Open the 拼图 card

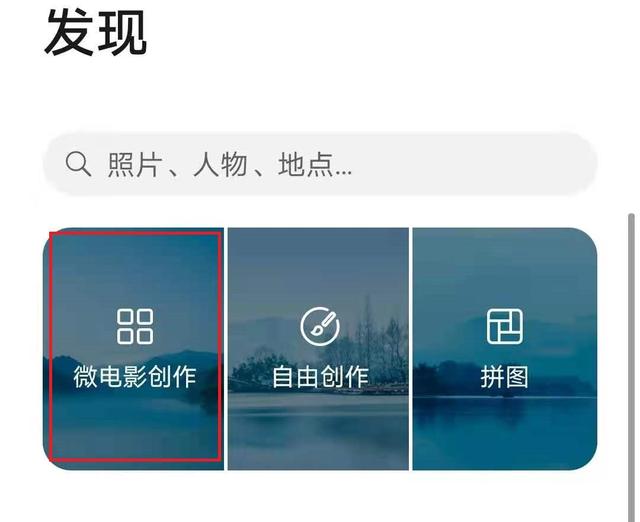(505, 349)
